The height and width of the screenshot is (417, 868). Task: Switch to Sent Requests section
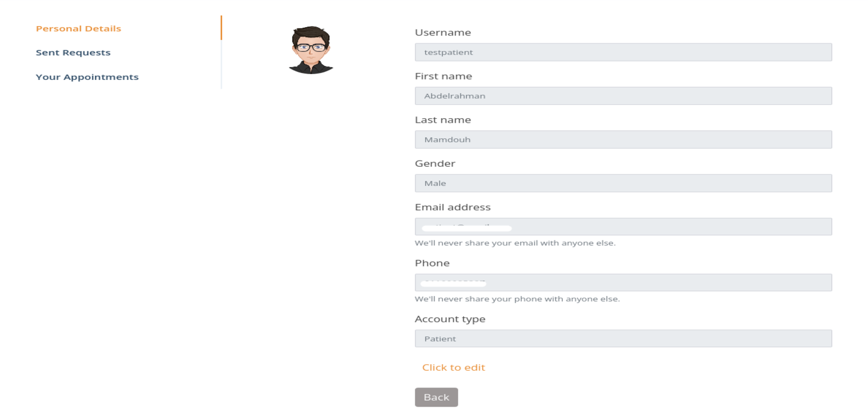click(x=73, y=53)
